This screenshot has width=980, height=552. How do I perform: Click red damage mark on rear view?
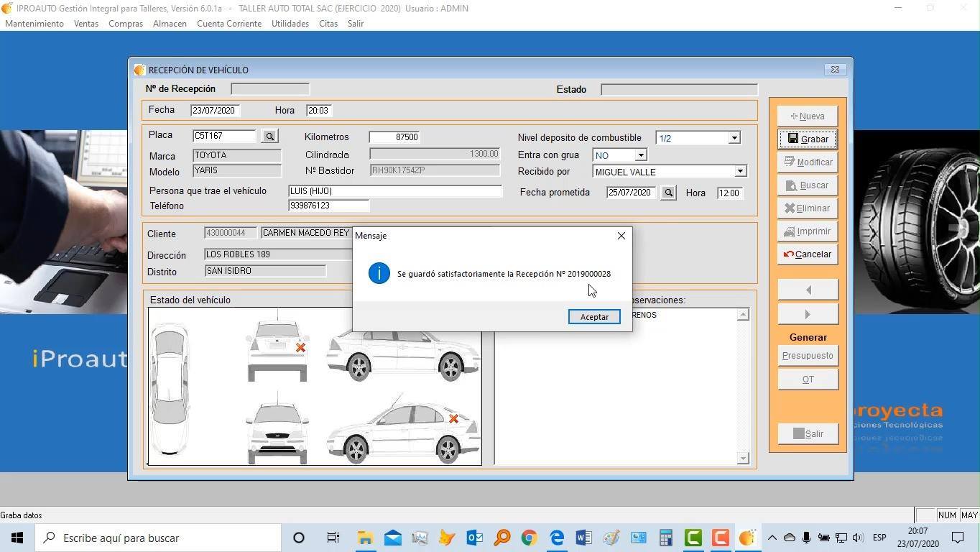click(x=300, y=347)
